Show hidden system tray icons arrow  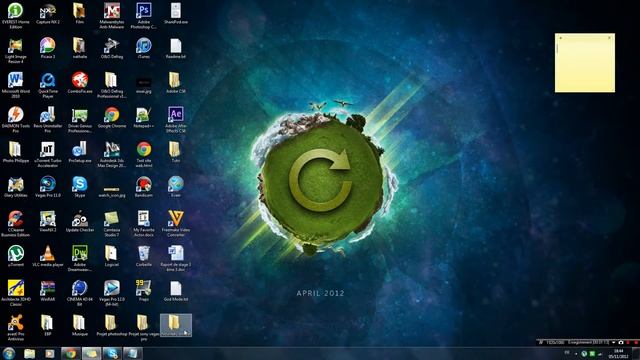(576, 353)
